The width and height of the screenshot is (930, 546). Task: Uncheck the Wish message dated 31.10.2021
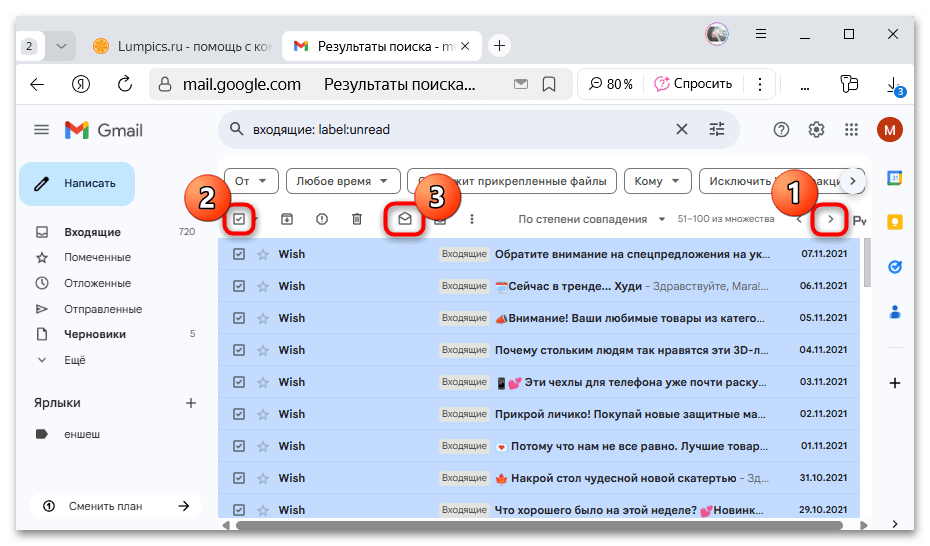click(x=238, y=478)
